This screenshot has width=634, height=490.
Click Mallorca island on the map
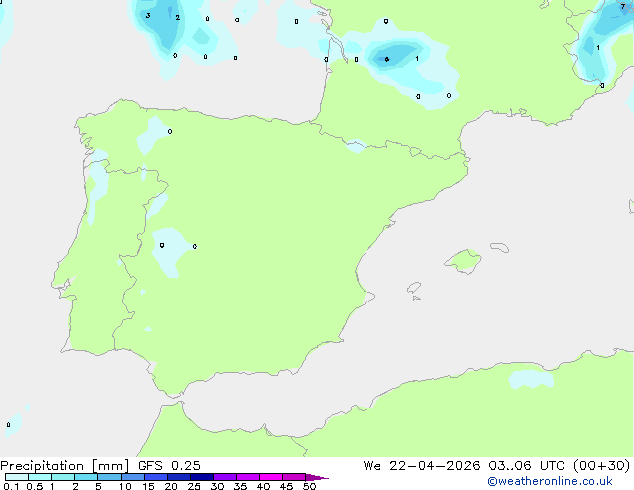[x=464, y=261]
